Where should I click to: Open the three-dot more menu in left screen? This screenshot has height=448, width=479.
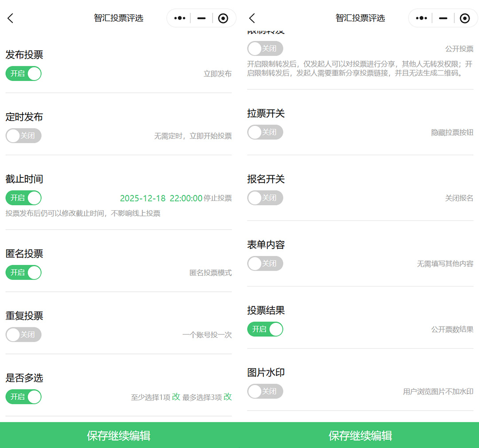tap(180, 18)
